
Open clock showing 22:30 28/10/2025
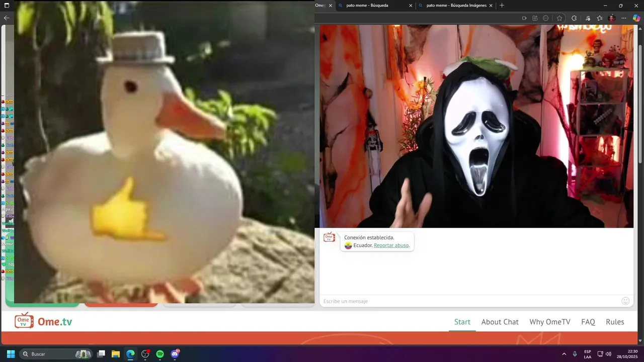click(627, 354)
